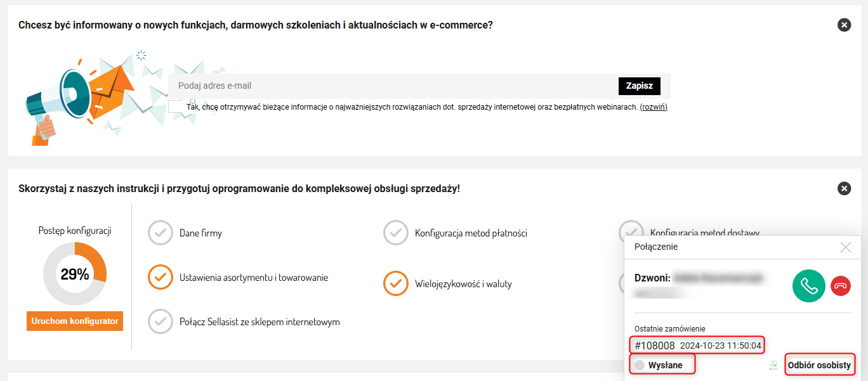Launch setup with Uruchom konfigurator button
Image resolution: width=868 pixels, height=381 pixels.
pos(75,321)
